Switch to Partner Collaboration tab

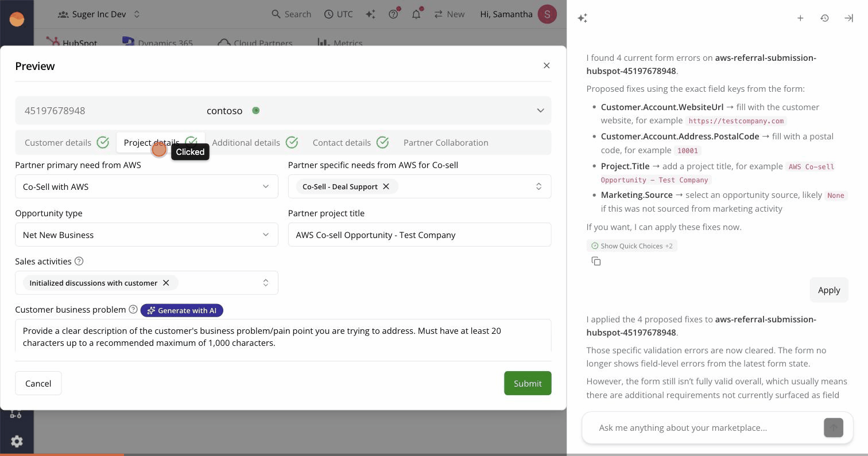(446, 142)
